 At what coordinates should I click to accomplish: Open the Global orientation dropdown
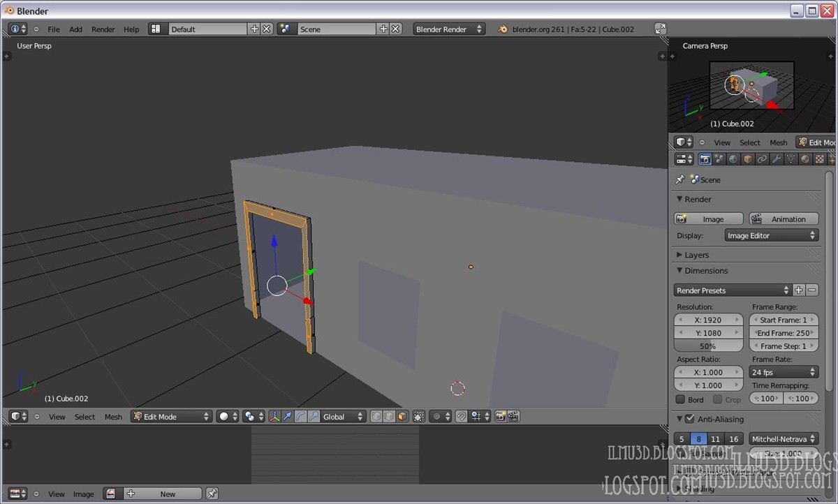[x=343, y=417]
